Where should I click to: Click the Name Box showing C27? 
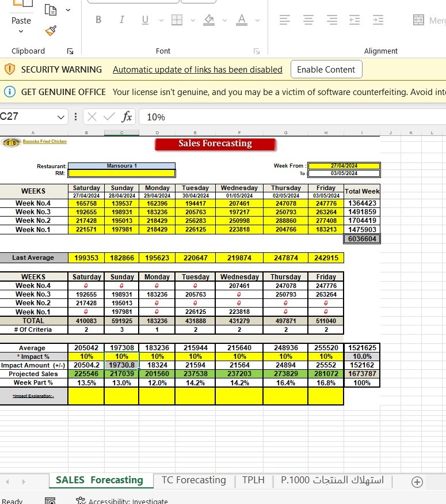pyautogui.click(x=27, y=116)
